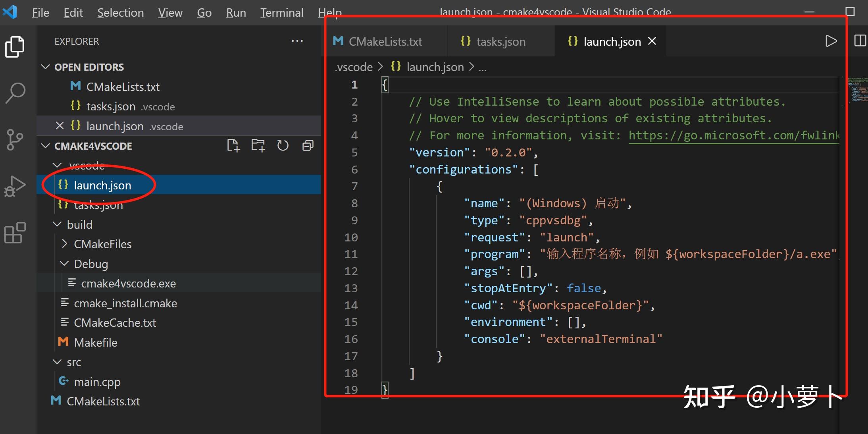Screen dimensions: 868x434
Task: Open the Extensions icon
Action: [15, 233]
